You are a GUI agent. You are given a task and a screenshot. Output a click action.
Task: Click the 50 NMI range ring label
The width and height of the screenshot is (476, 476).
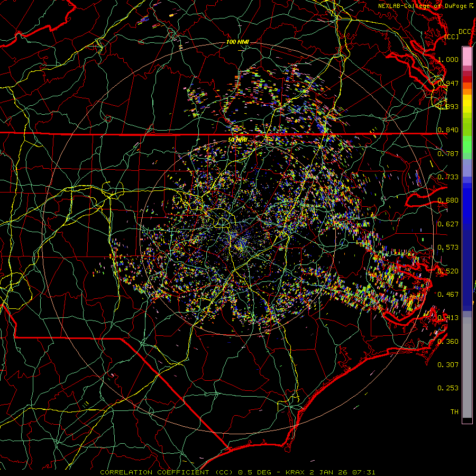[237, 140]
